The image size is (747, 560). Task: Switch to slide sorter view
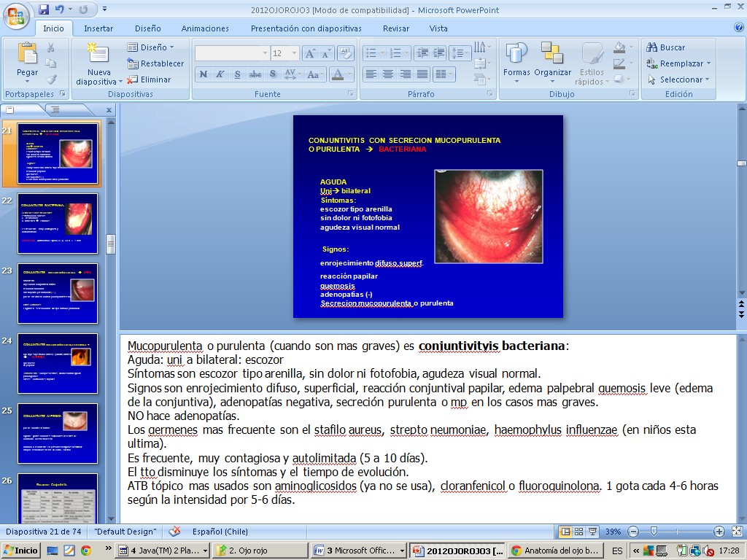point(578,532)
